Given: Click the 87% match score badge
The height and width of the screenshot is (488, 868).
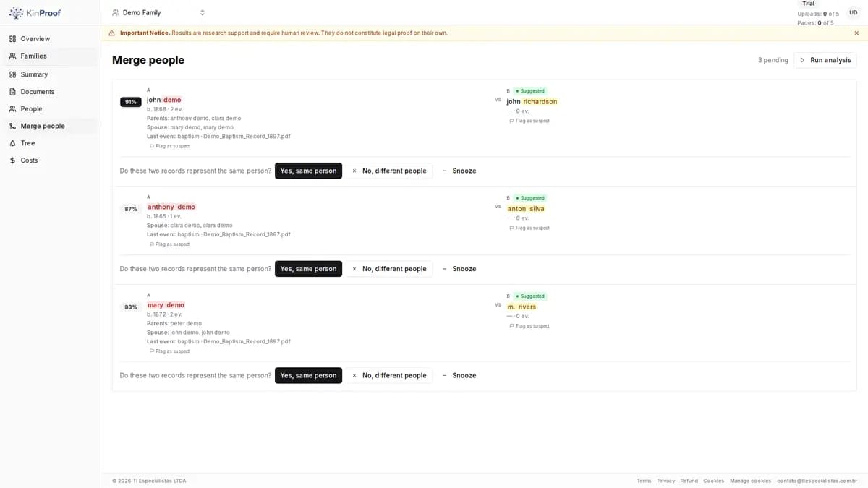Looking at the screenshot, I should click(131, 209).
